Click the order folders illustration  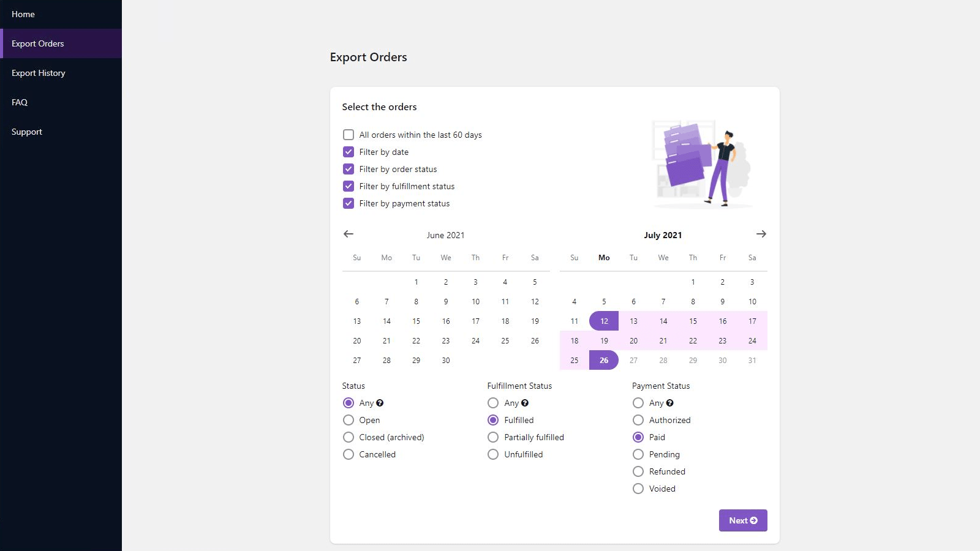coord(702,164)
